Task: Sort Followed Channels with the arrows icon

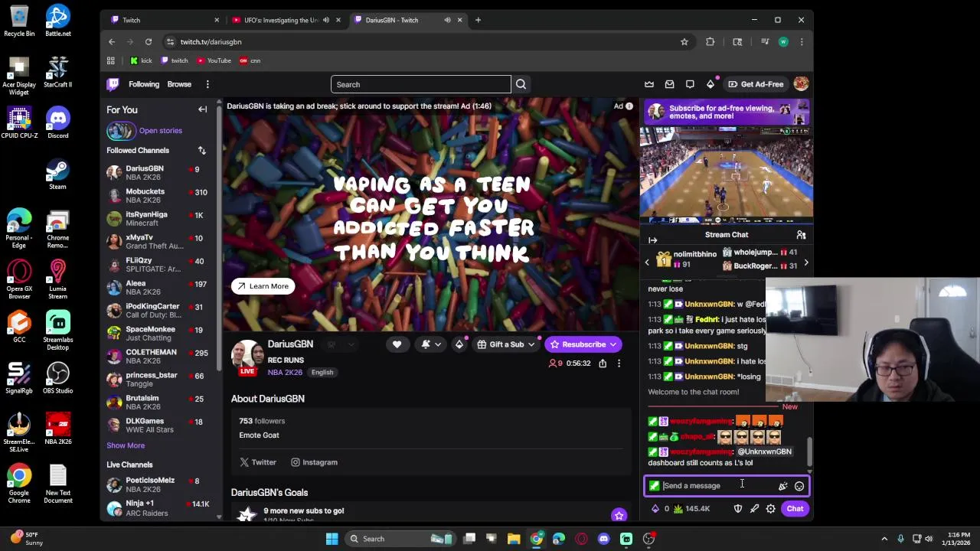Action: click(x=201, y=151)
